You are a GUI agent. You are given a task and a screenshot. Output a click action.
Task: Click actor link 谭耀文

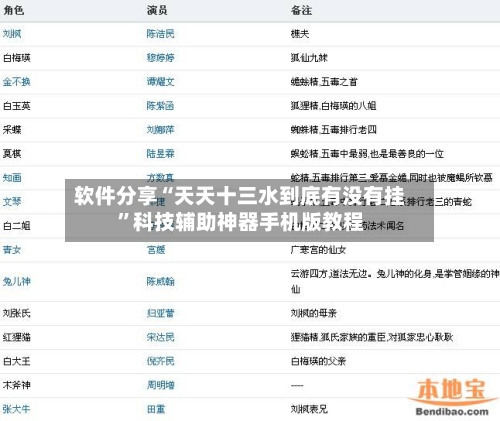[x=160, y=82]
